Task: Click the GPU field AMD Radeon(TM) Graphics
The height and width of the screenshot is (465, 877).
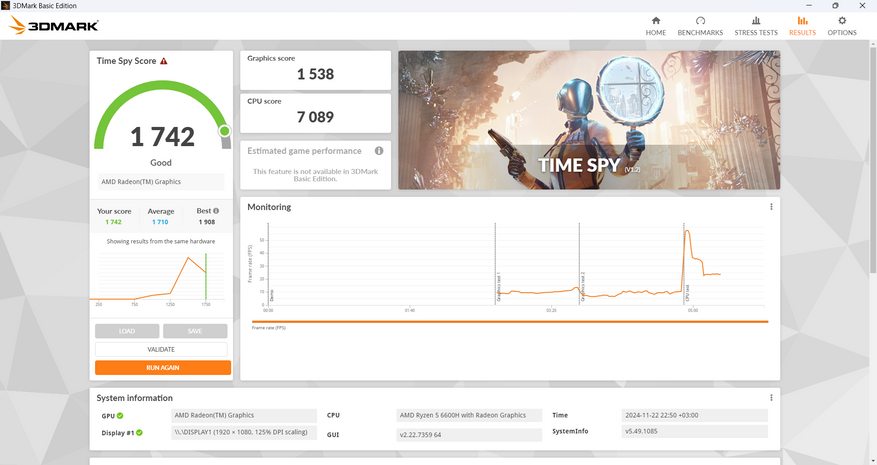Action: [x=244, y=415]
